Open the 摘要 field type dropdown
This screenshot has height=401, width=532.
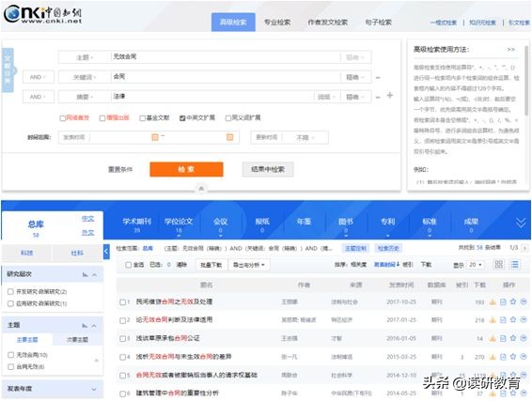(x=85, y=97)
